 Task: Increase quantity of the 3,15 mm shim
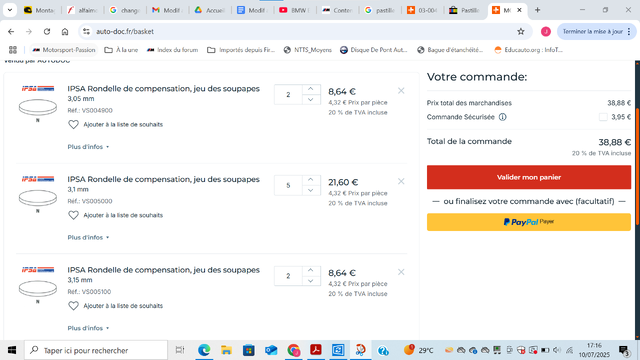(311, 270)
